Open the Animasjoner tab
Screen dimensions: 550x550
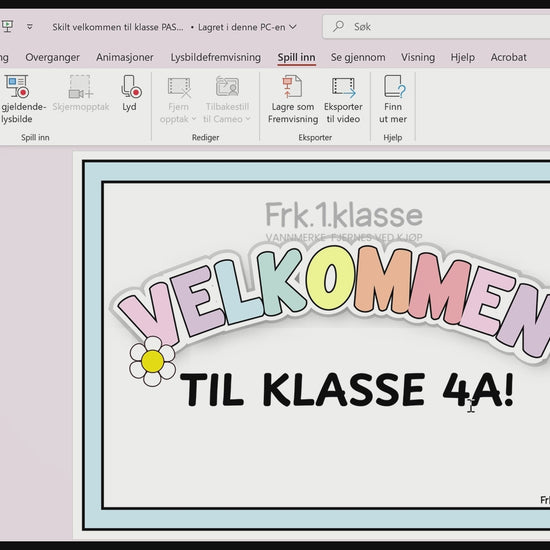[125, 57]
